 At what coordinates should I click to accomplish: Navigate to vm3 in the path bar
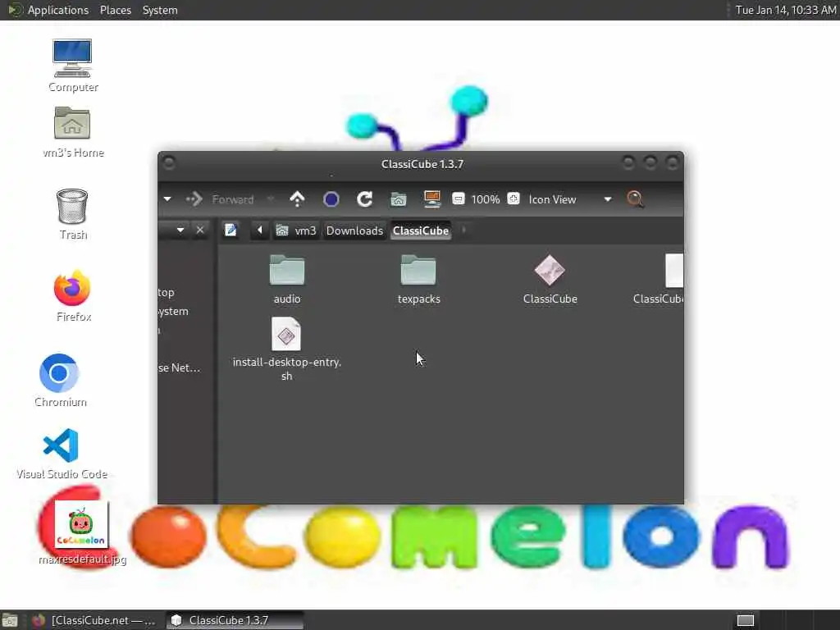point(296,231)
